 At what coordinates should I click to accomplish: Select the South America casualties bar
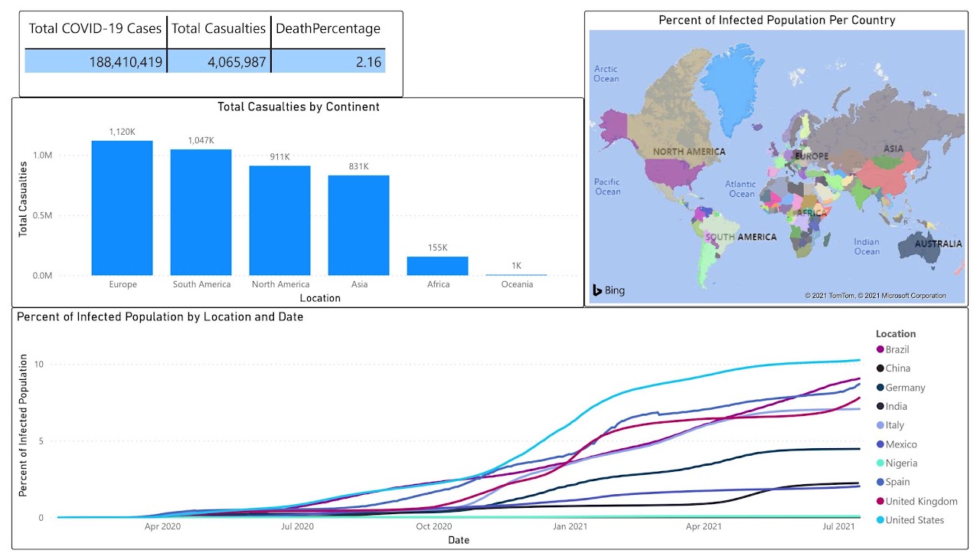201,212
